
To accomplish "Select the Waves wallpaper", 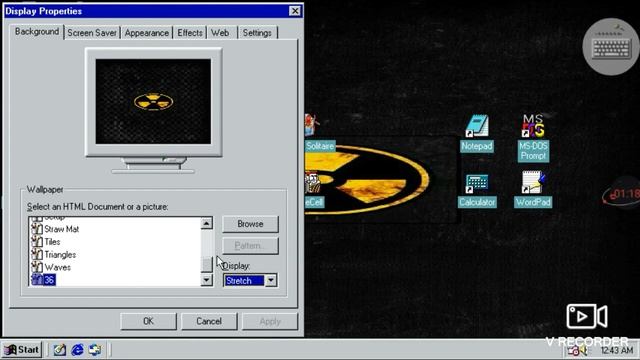I will (58, 267).
